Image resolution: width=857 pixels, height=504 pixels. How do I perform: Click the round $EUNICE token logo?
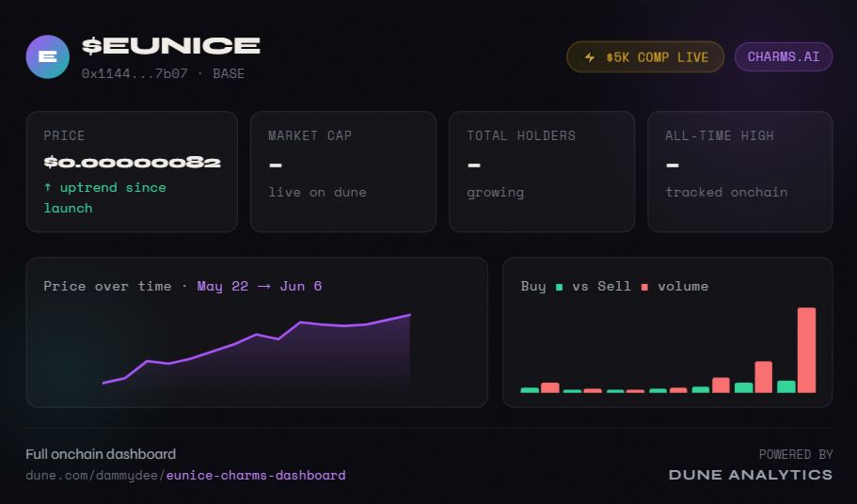pos(48,56)
